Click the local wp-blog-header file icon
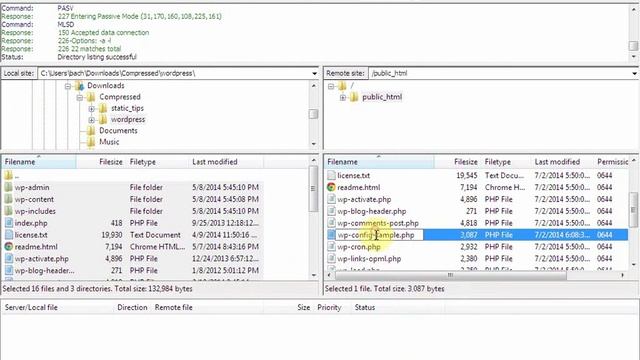Image resolution: width=640 pixels, height=360 pixels. click(x=9, y=270)
